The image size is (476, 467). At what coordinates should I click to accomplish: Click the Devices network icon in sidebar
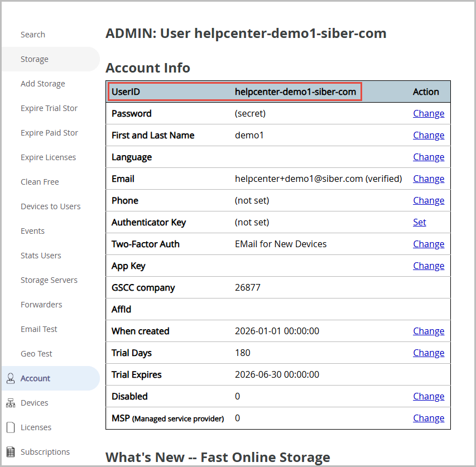coord(10,403)
